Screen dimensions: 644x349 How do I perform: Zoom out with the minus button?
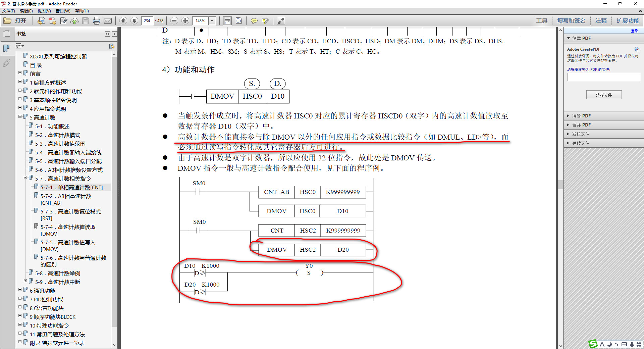(x=174, y=21)
